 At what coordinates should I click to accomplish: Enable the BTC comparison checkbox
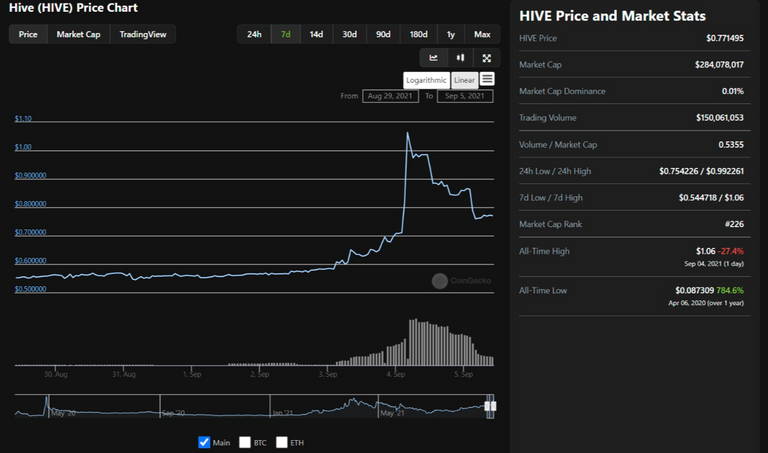245,442
